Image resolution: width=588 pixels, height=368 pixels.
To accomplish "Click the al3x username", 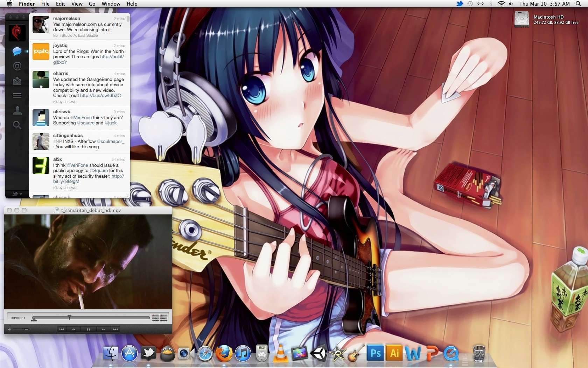I will 57,159.
